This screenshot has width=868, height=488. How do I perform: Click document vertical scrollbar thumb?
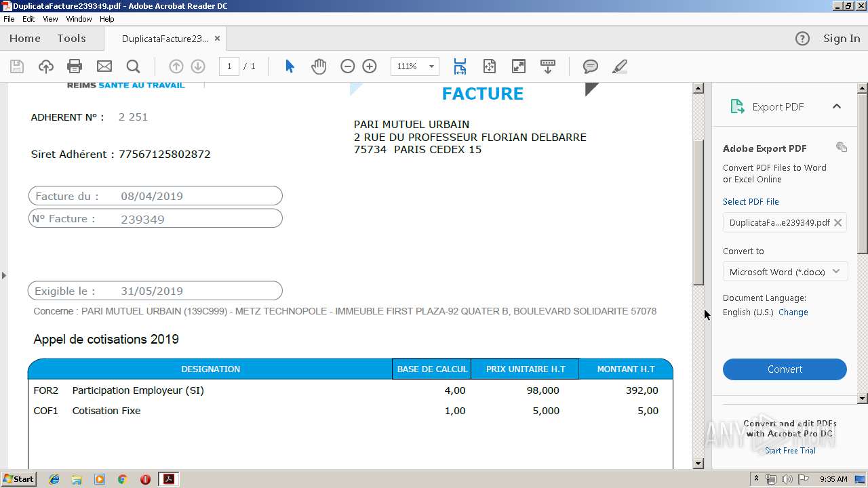698,213
